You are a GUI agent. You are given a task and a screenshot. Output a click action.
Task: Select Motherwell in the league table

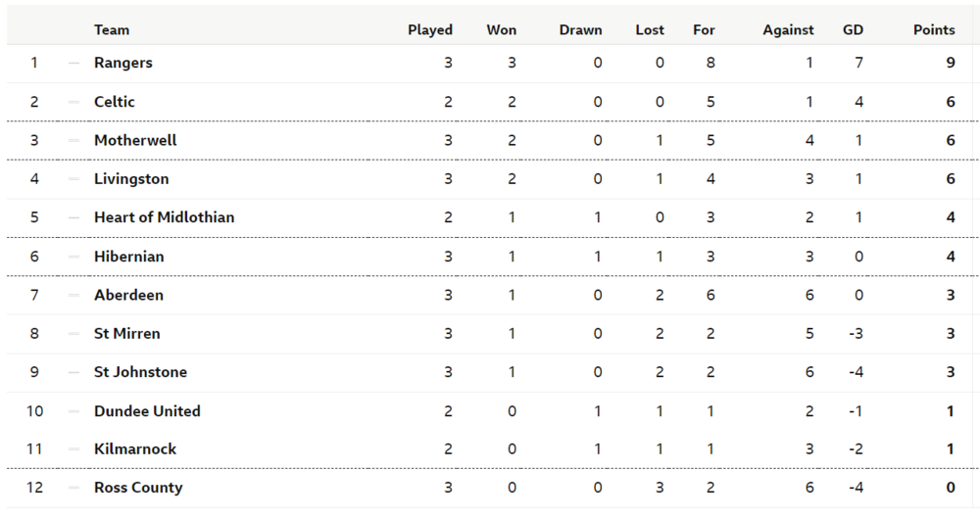pos(135,140)
